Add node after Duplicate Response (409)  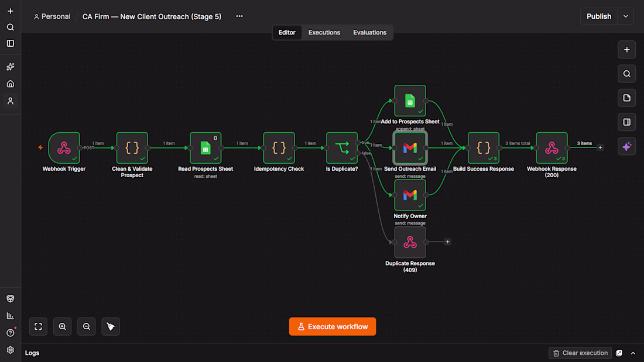coord(448,242)
